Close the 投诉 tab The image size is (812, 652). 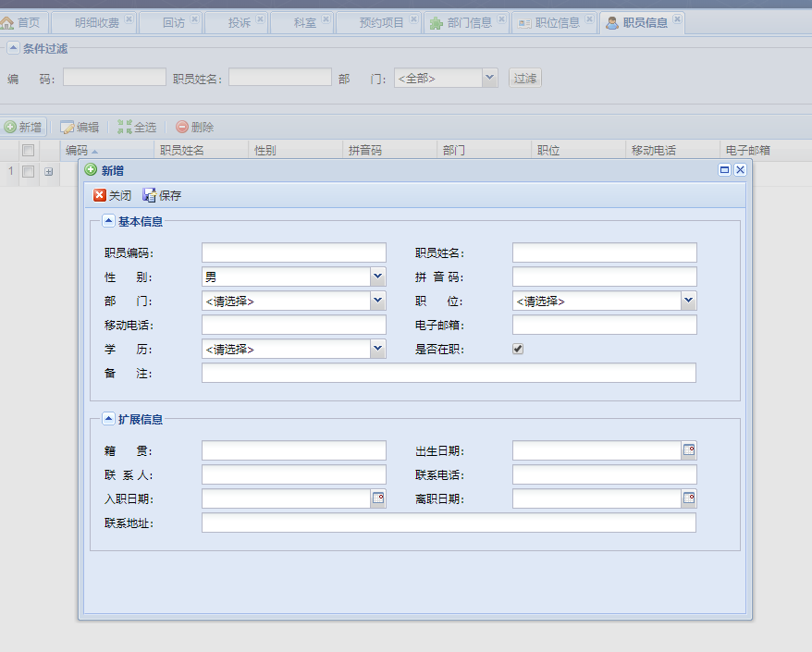[260, 19]
